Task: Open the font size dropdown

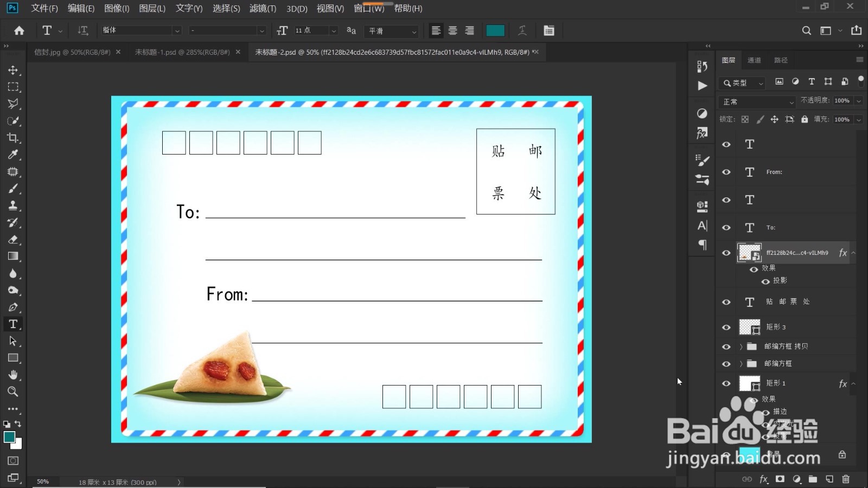Action: tap(334, 31)
